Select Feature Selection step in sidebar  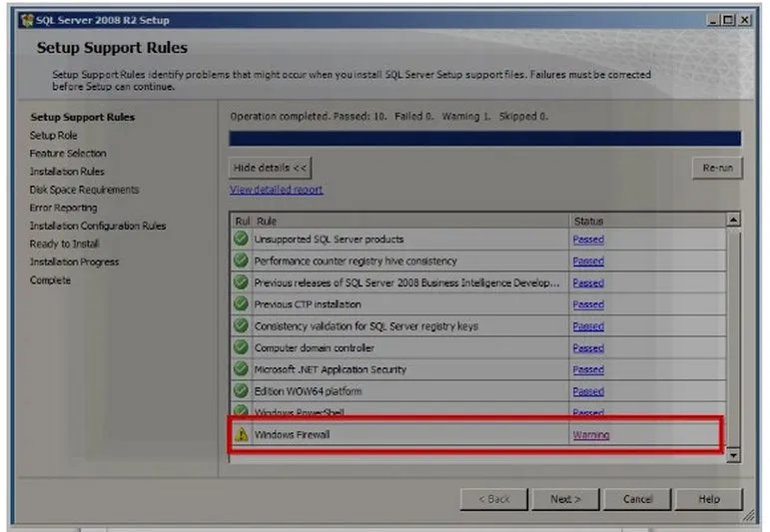coord(68,153)
